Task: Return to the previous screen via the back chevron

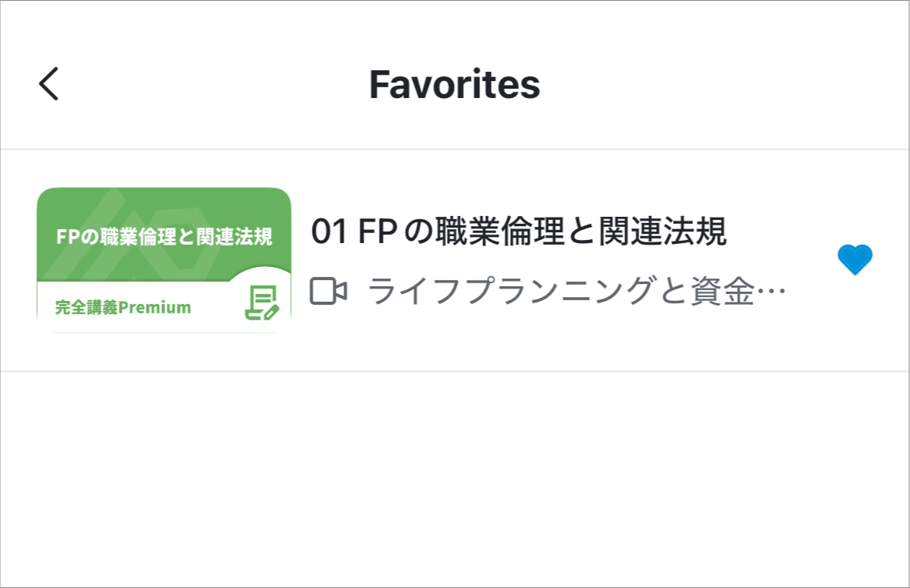Action: 49,83
